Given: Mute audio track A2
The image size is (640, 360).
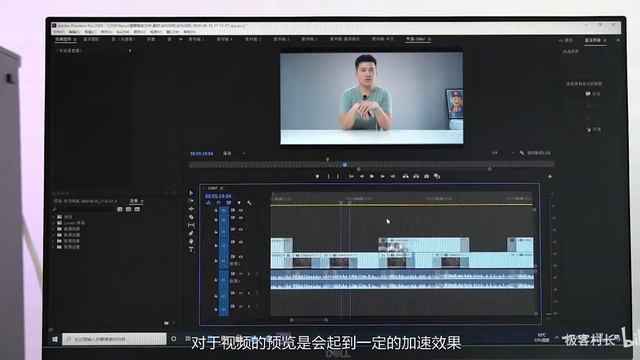Looking at the screenshot, I should 241,293.
